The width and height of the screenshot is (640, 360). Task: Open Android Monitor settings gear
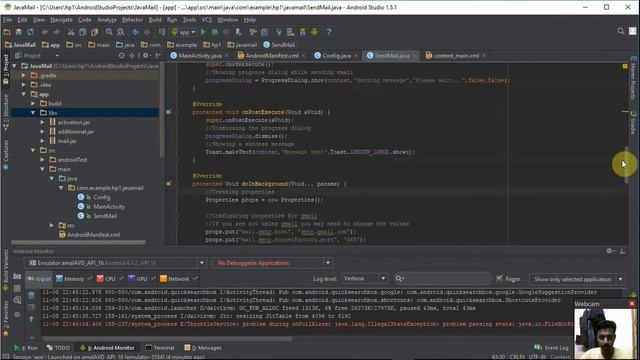tap(609, 251)
